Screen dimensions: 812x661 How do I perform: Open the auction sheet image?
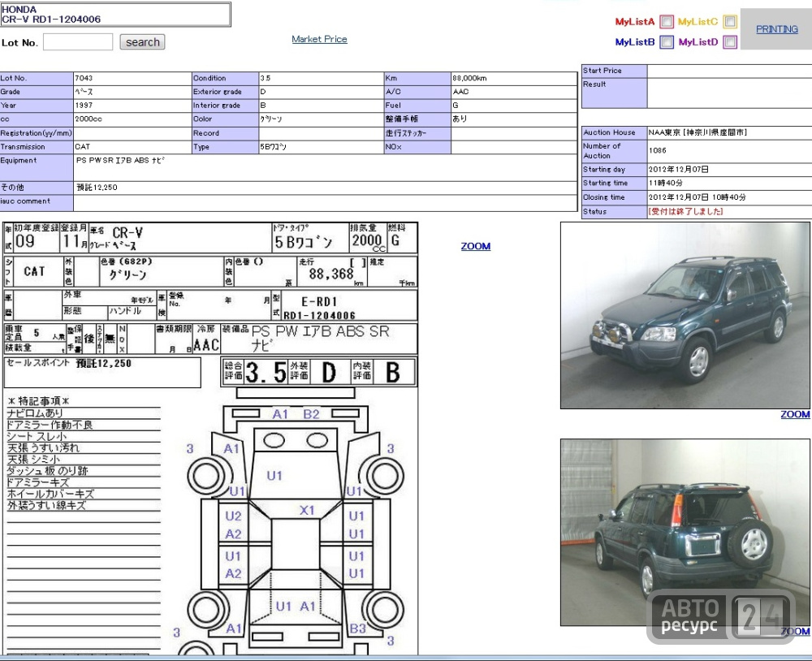[x=210, y=439]
